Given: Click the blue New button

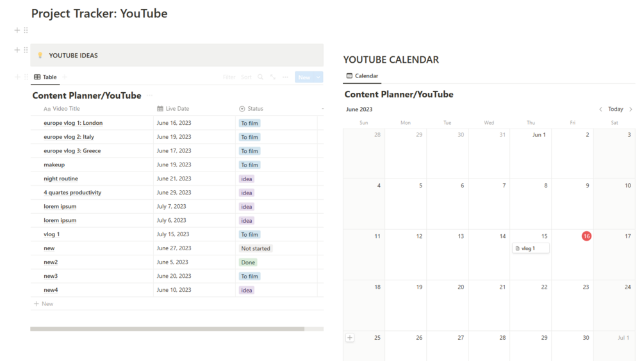Looking at the screenshot, I should 304,77.
